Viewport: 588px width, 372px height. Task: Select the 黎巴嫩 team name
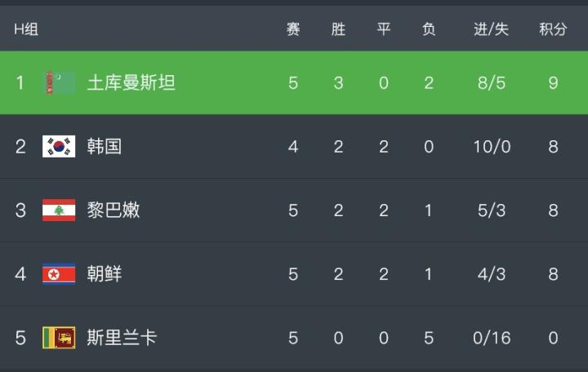coord(114,210)
